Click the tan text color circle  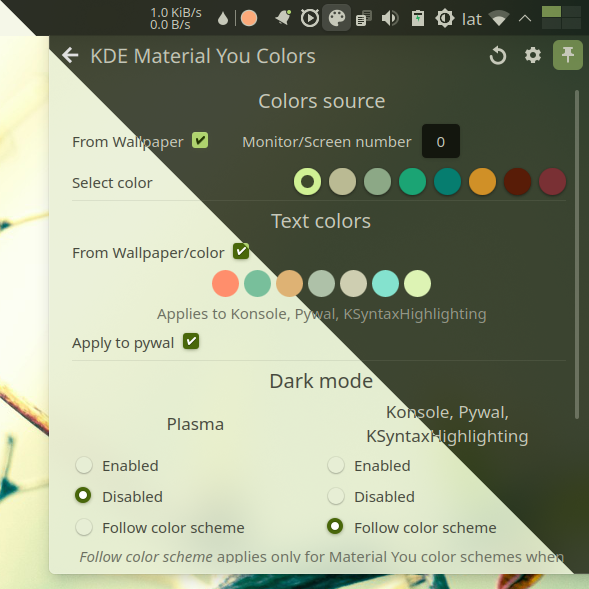coord(289,284)
